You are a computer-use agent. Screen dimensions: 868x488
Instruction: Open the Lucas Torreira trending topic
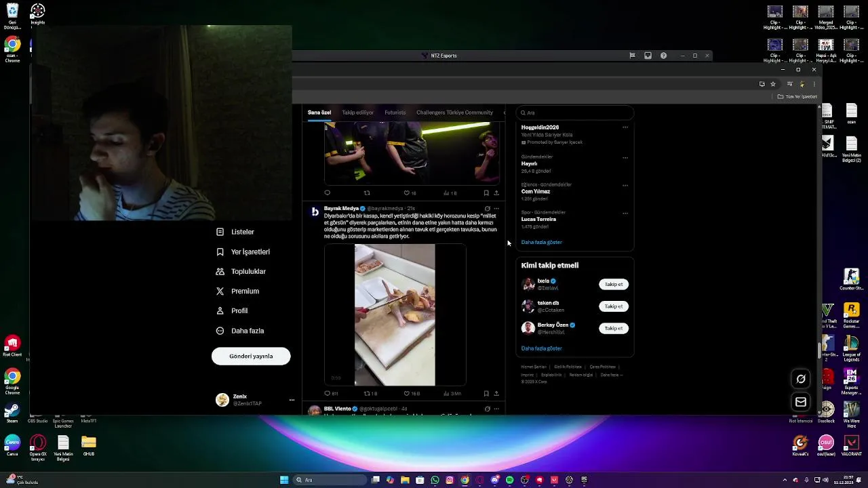point(538,219)
